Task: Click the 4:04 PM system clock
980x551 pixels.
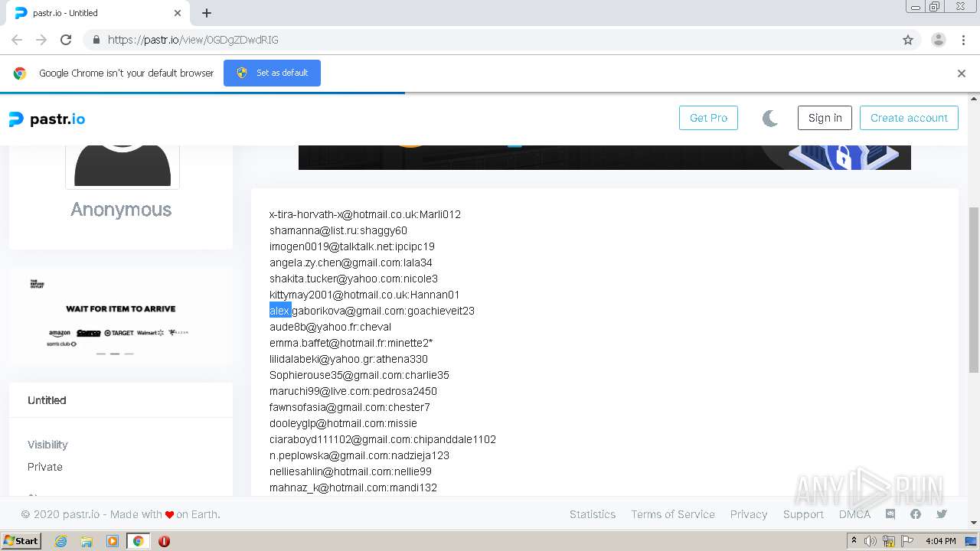Action: pos(940,541)
